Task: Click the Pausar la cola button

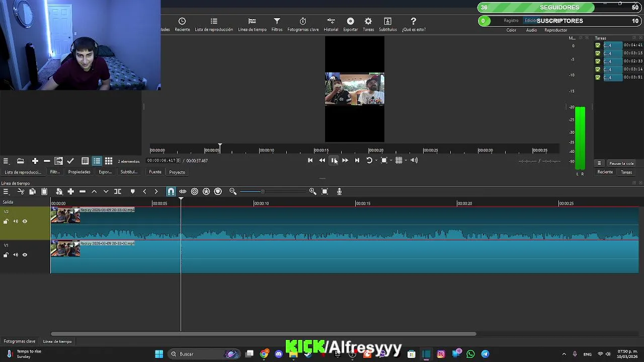Action: pos(621,163)
